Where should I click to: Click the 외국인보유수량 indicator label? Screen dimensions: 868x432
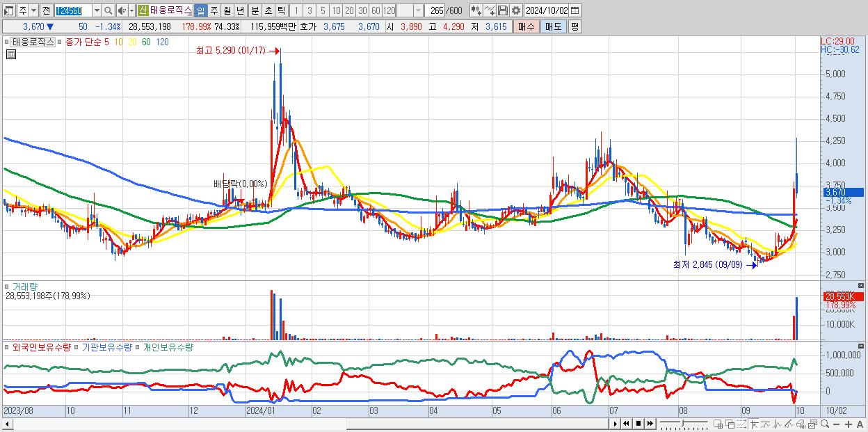[x=42, y=346]
